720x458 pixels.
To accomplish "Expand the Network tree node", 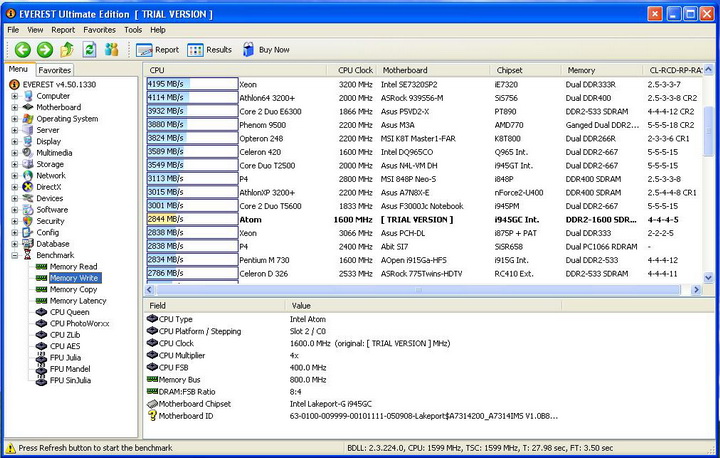I will 15,175.
